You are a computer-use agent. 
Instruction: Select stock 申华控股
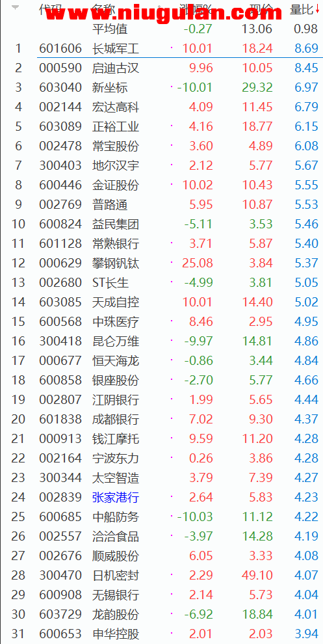116,634
